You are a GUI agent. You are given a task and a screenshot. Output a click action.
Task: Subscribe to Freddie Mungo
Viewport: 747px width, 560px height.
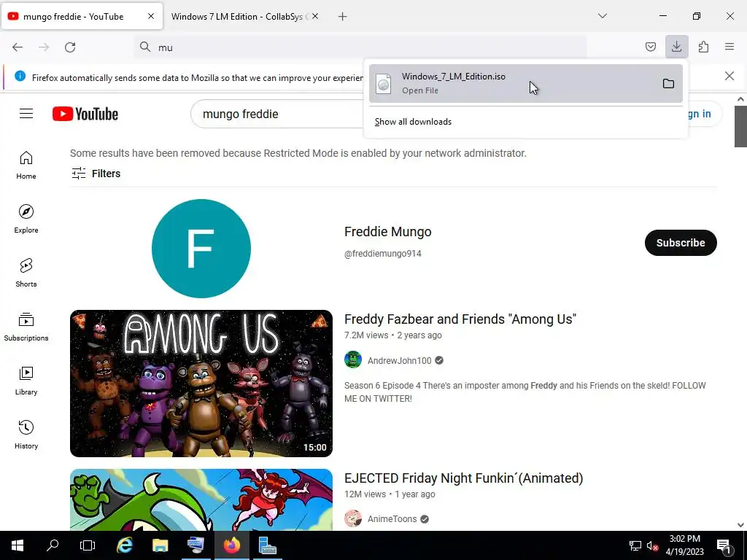[x=681, y=243]
